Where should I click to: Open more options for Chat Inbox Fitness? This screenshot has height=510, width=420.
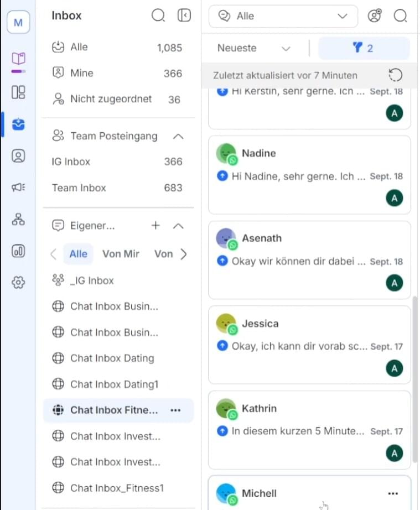point(175,410)
